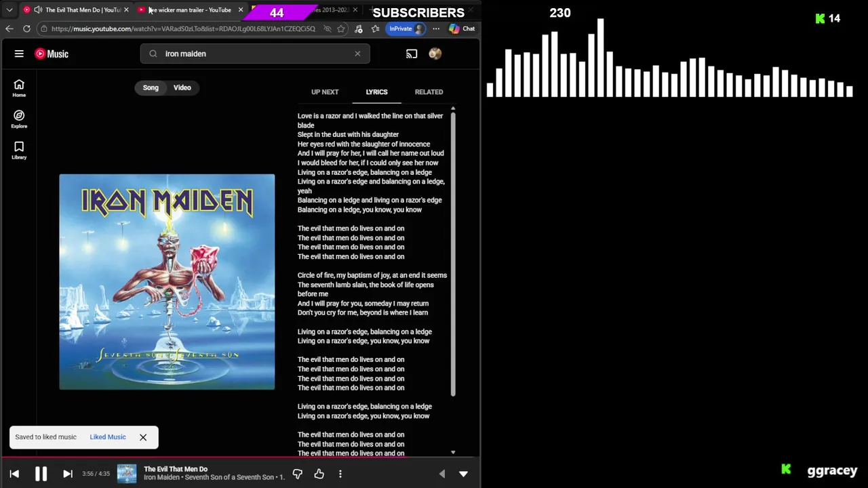Click lyric 'Slept in the dust with his daughter'
The image size is (868, 488).
click(348, 134)
